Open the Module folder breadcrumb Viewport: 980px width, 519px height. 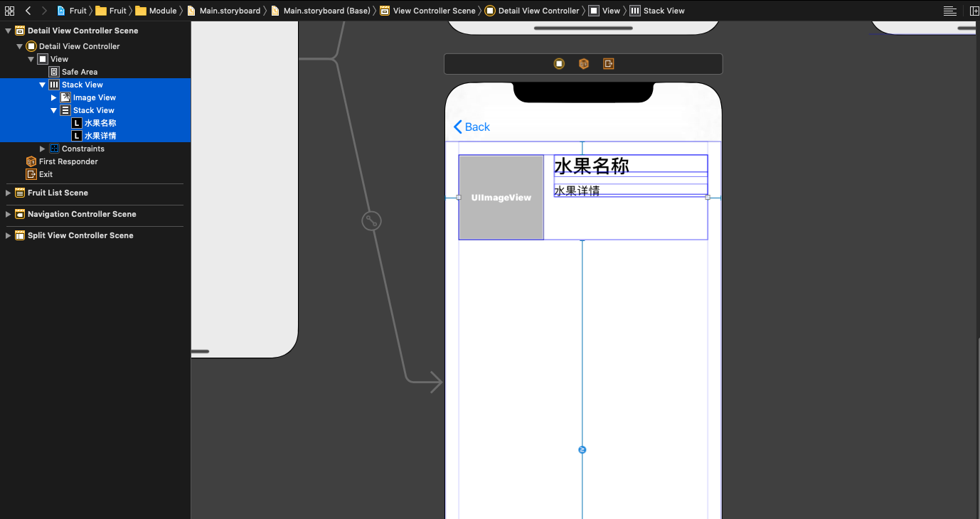[156, 11]
